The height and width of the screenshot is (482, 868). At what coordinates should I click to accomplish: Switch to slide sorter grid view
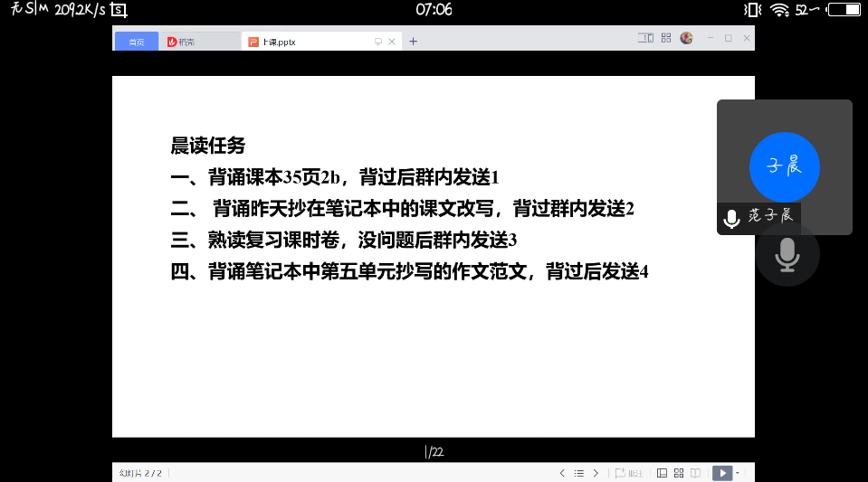click(679, 473)
